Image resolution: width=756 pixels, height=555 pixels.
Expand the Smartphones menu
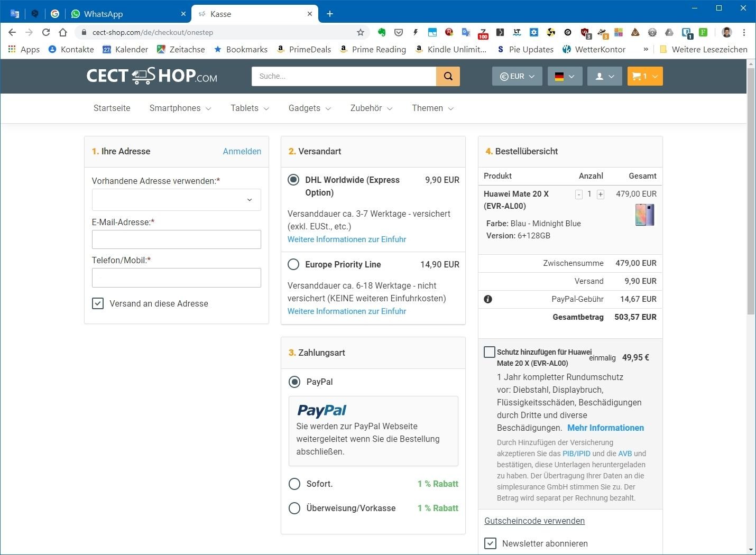click(180, 108)
